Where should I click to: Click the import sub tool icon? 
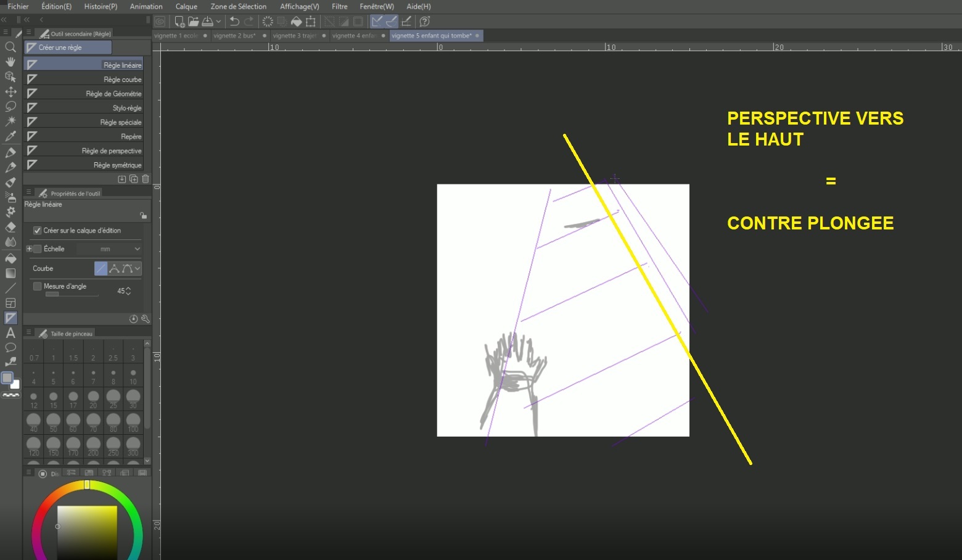coord(122,179)
